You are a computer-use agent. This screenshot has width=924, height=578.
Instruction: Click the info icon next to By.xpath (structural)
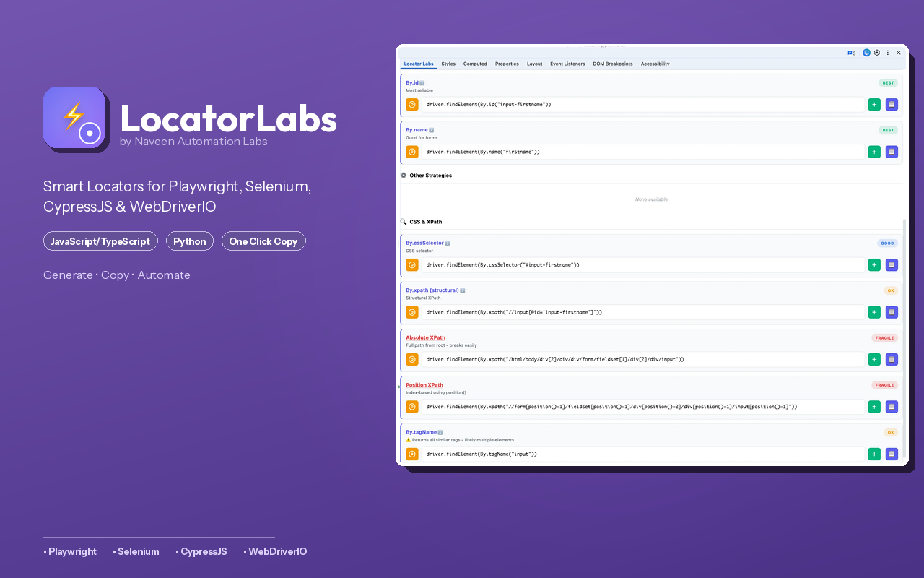pyautogui.click(x=462, y=290)
